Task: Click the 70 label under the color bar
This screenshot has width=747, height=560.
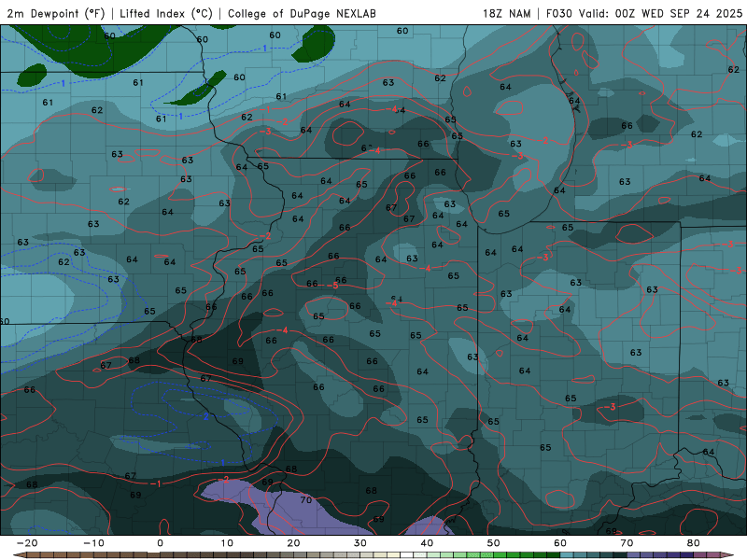Action: point(627,543)
